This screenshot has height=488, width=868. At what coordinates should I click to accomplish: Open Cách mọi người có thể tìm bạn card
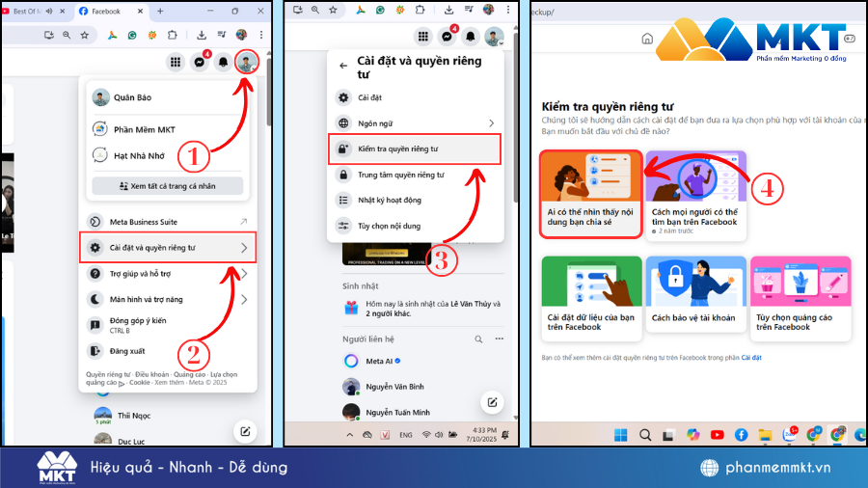695,196
